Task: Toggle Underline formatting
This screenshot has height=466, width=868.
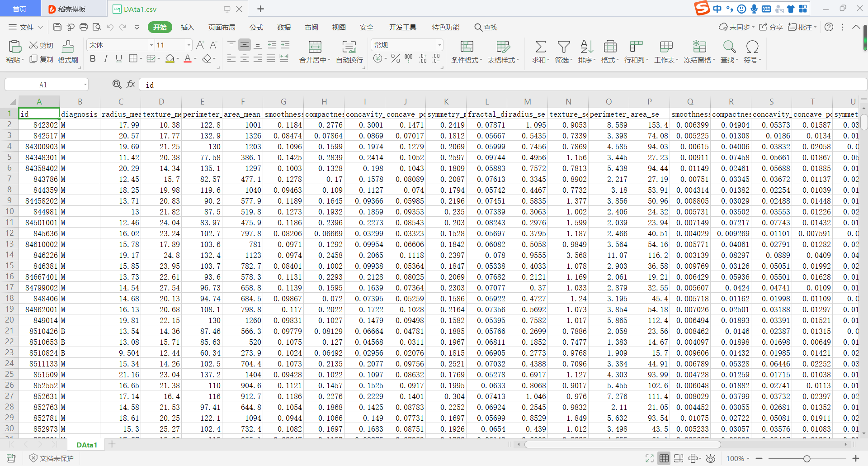Action: (118, 59)
